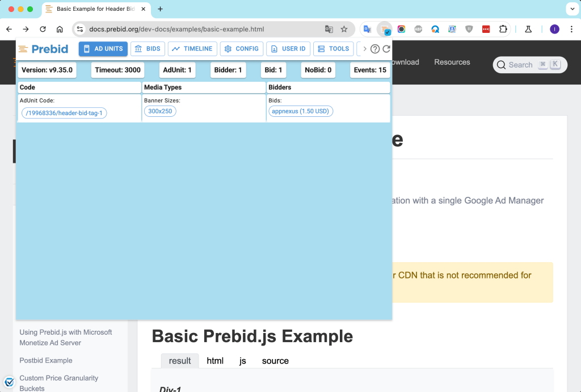This screenshot has width=581, height=392.
Task: Click the /19968336/header-bid-tag-1 ad unit chip
Action: (x=64, y=113)
